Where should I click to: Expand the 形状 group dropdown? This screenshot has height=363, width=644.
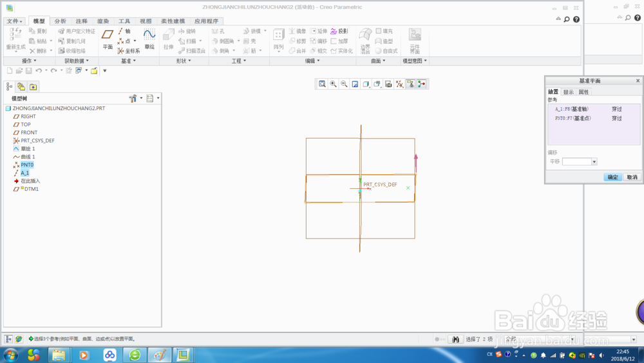184,61
